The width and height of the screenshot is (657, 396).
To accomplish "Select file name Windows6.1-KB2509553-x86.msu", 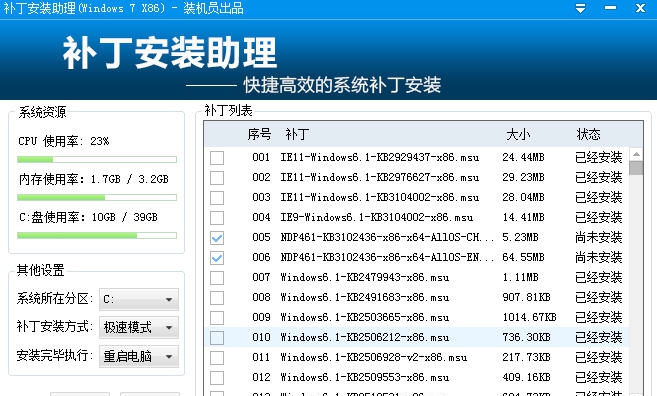I will (x=365, y=377).
